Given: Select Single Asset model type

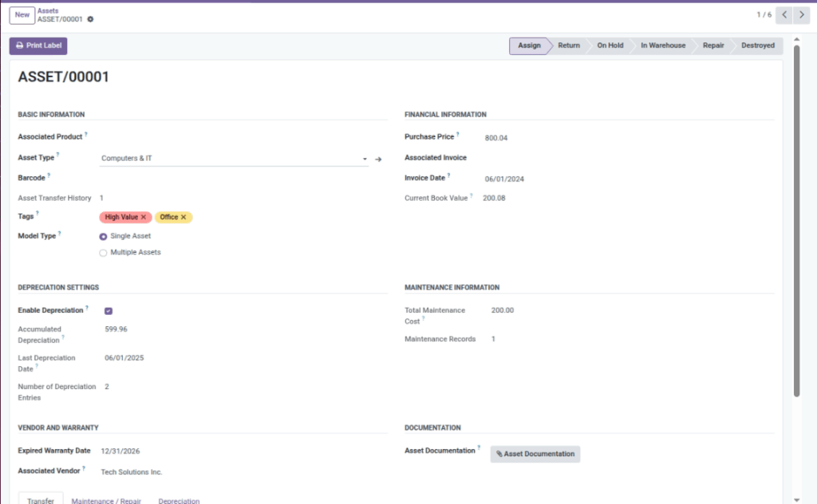Looking at the screenshot, I should click(103, 236).
